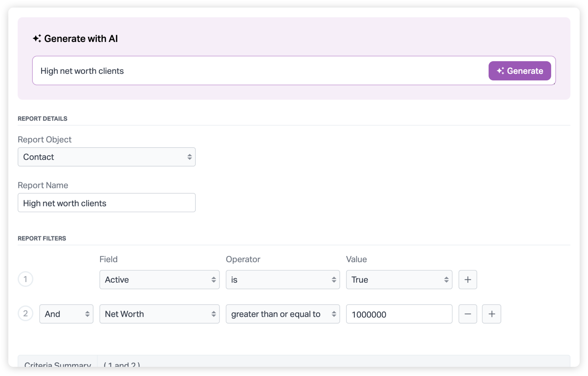The width and height of the screenshot is (588, 376).
Task: Click the Value column header
Action: click(356, 259)
